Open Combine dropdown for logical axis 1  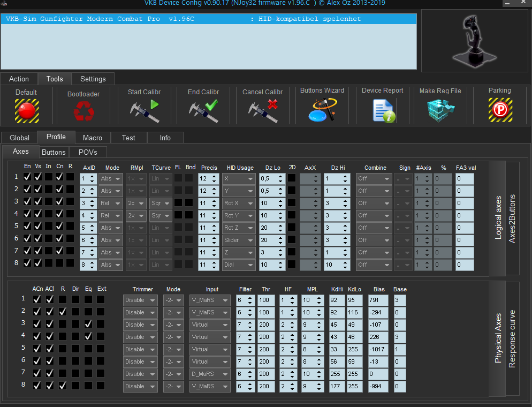[373, 178]
